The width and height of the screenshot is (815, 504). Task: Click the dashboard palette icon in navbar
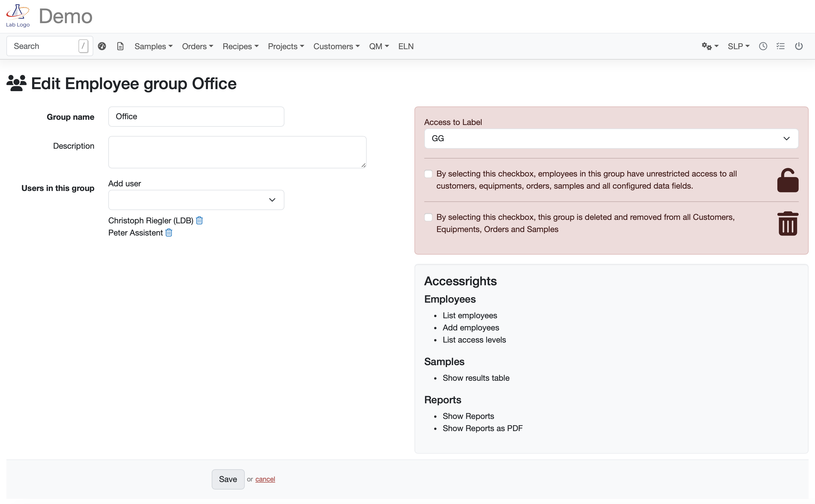(x=102, y=46)
